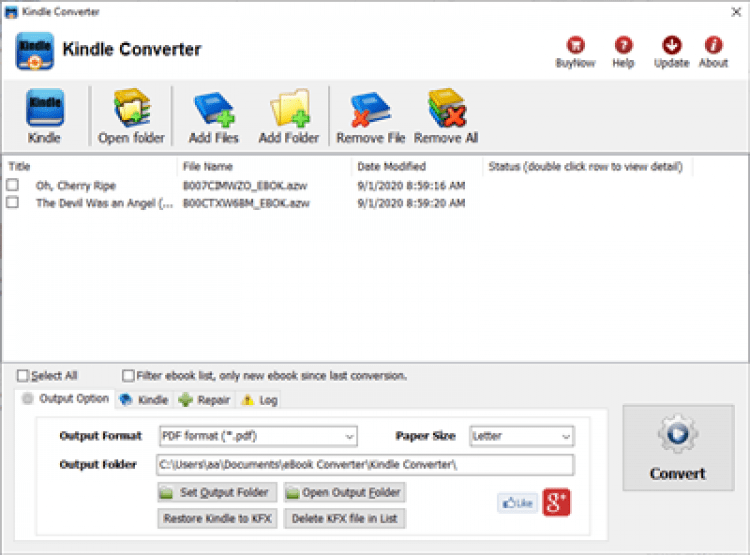Viewport: 750px width, 555px height.
Task: Tick The Devil Was an Angel checkbox
Action: (x=13, y=202)
